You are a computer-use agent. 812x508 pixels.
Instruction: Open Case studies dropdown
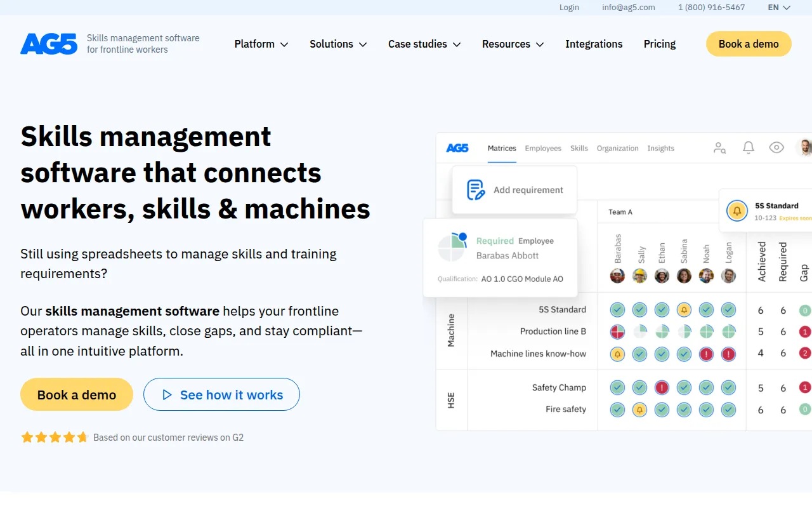point(424,44)
